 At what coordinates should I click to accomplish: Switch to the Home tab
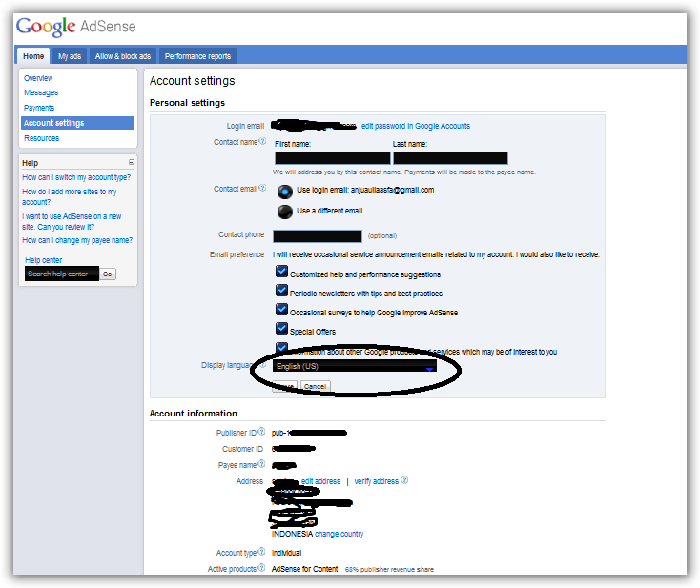tap(33, 56)
